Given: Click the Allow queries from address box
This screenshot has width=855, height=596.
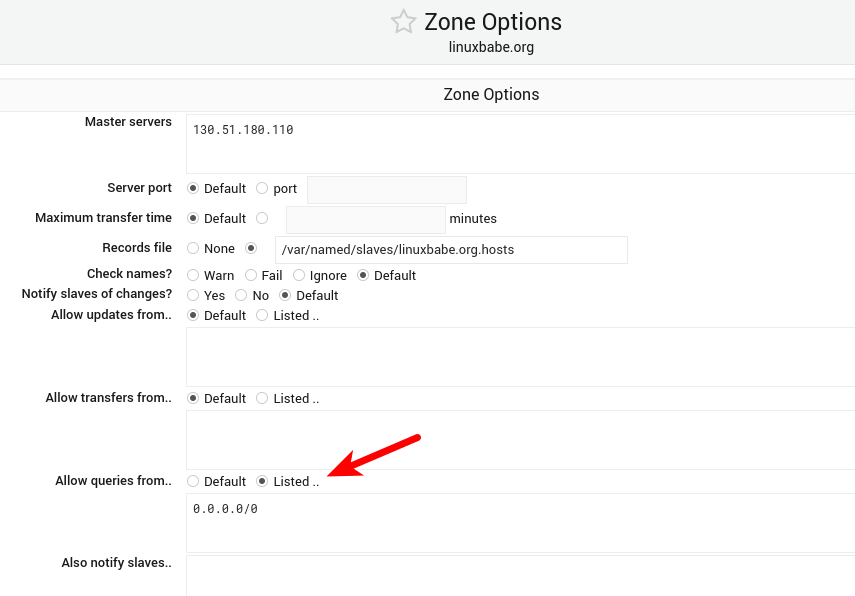Looking at the screenshot, I should tap(520, 522).
